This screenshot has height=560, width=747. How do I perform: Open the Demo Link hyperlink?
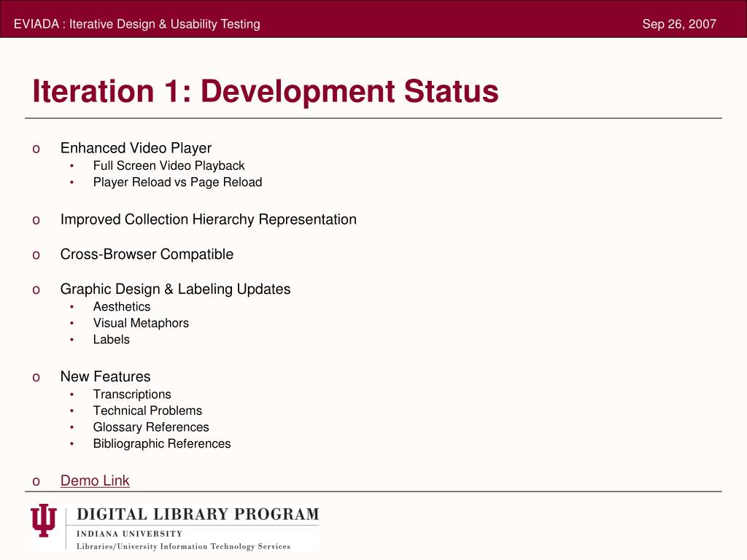(95, 481)
